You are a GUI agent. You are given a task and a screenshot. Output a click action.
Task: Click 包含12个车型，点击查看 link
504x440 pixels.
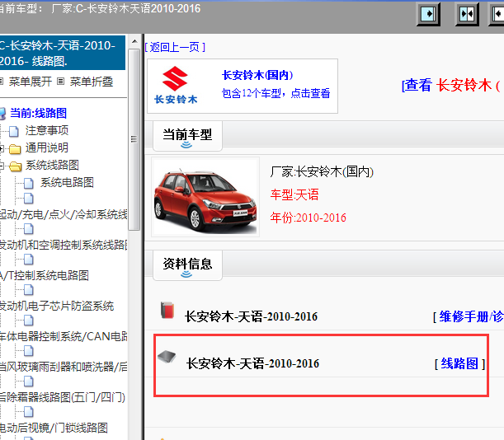click(276, 93)
